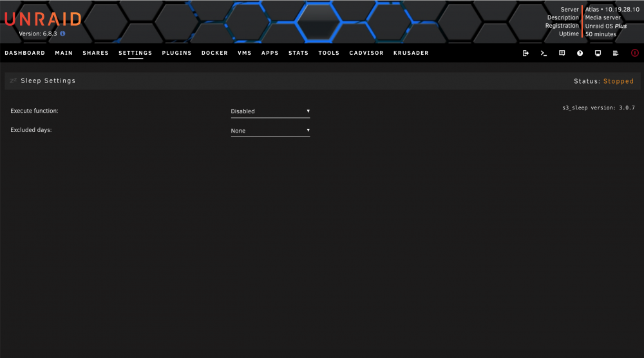
Task: Go to the Apps tab
Action: tap(270, 53)
